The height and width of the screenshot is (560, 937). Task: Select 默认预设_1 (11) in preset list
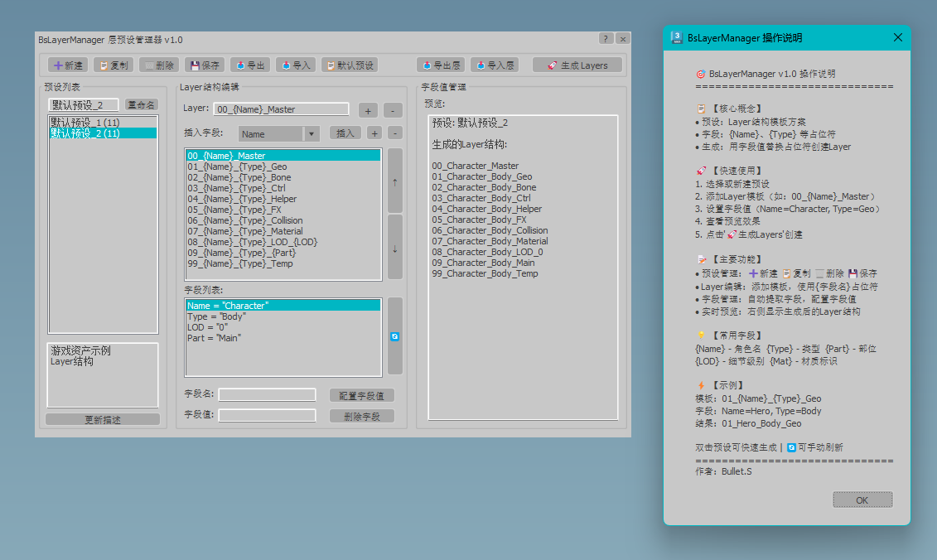point(103,123)
